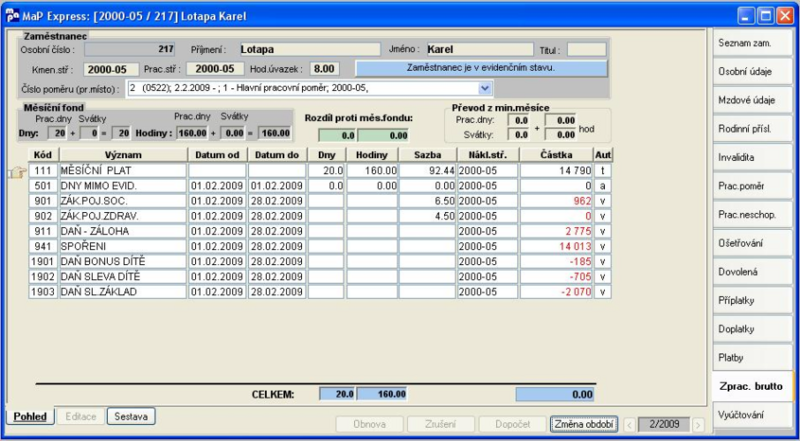Open the Invalidita tab
Viewport: 800px width, 441px height.
(753, 157)
